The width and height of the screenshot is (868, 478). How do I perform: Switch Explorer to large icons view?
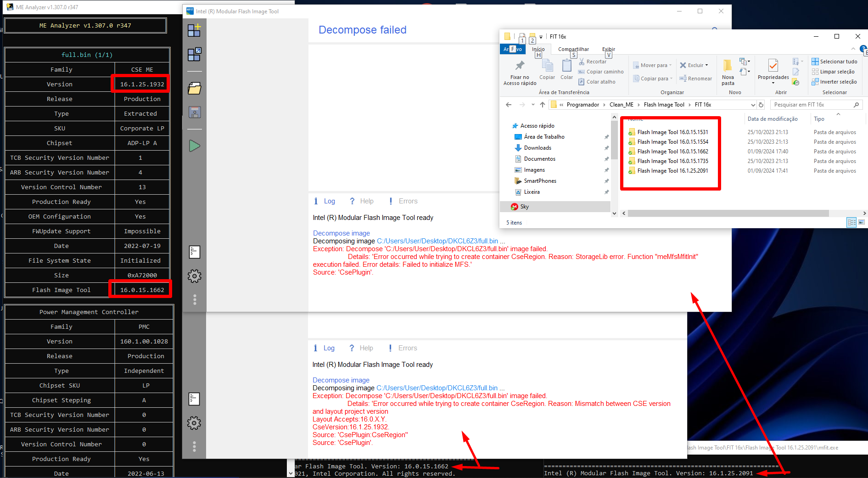(x=862, y=222)
